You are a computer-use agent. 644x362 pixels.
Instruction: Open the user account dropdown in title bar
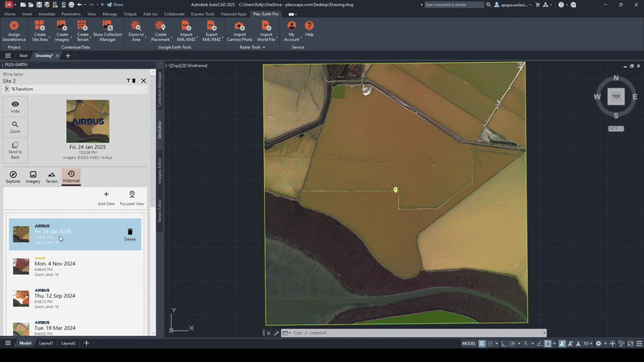[x=513, y=5]
